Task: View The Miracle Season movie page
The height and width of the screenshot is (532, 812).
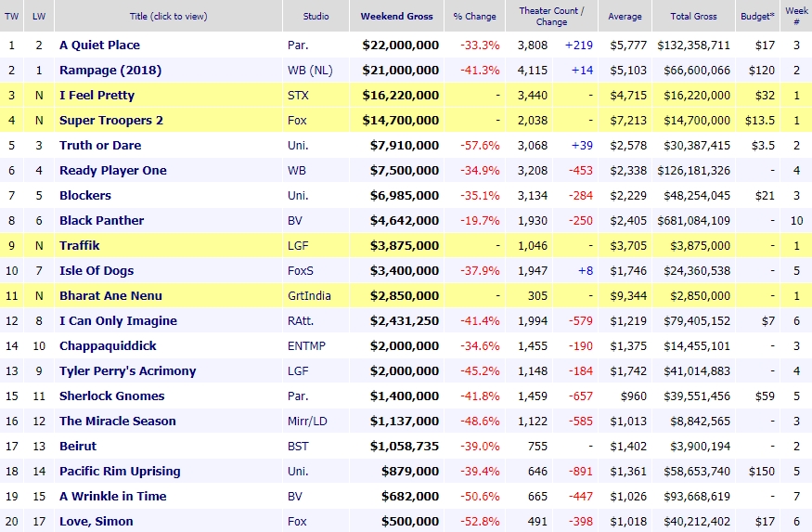Action: tap(118, 422)
